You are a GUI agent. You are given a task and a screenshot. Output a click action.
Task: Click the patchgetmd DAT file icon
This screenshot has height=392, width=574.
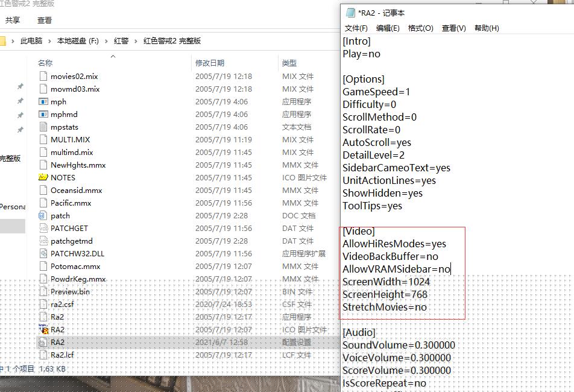[43, 241]
